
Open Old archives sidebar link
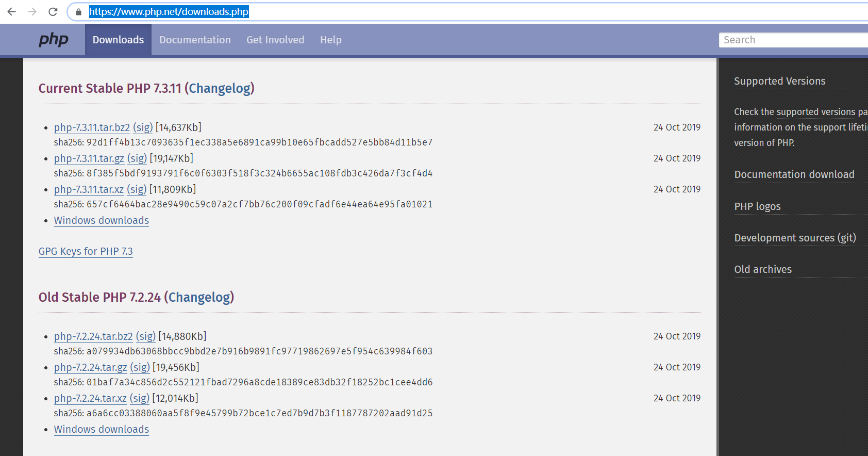763,269
